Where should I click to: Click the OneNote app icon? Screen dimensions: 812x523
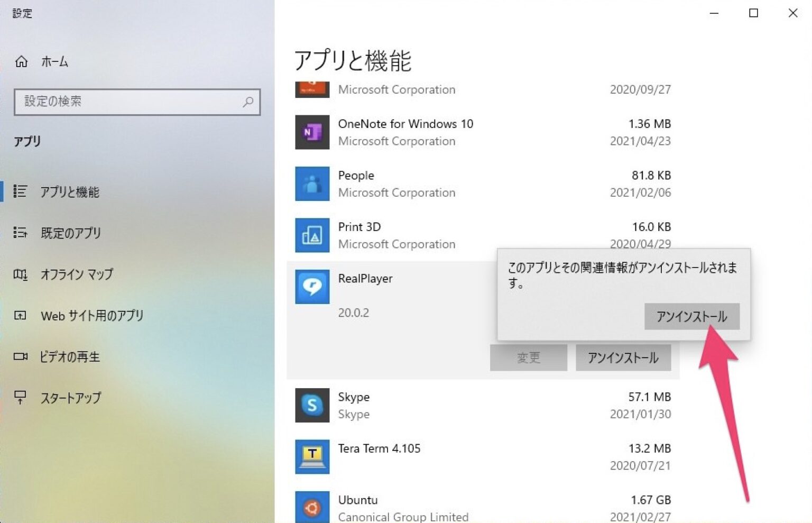[312, 132]
